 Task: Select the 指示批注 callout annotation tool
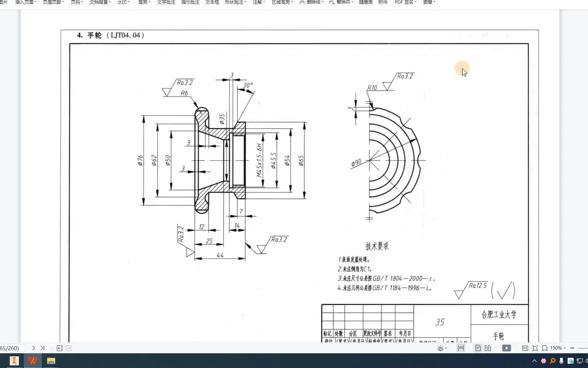[x=190, y=2]
